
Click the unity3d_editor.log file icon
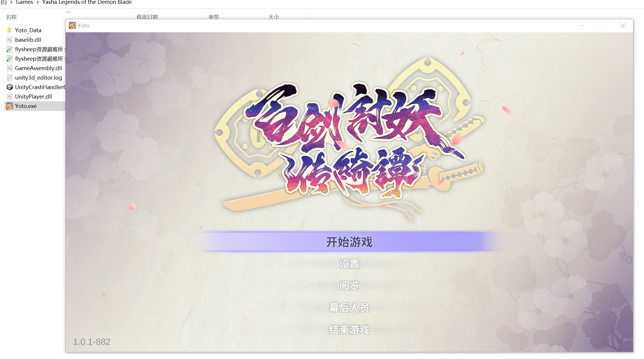click(x=9, y=78)
